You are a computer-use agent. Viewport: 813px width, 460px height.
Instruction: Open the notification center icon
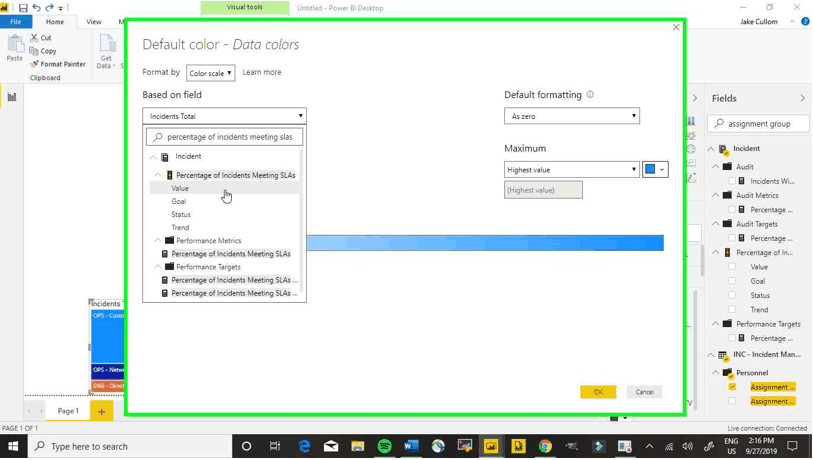[792, 447]
